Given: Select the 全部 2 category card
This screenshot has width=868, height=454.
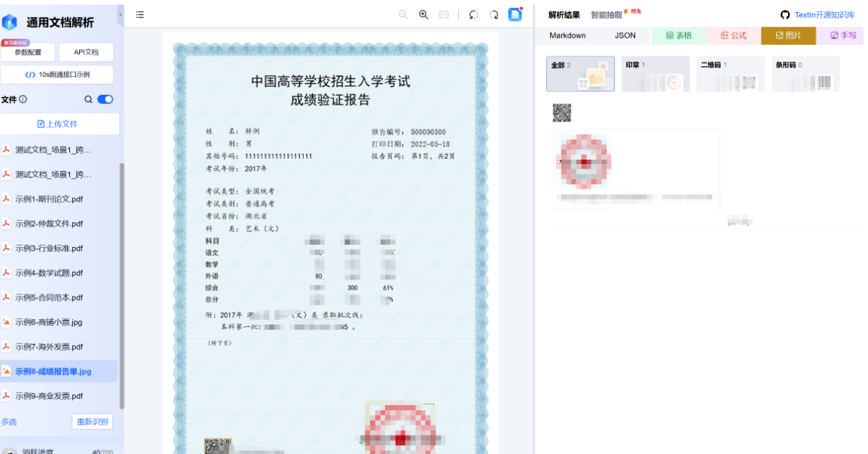Looking at the screenshot, I should coord(580,74).
